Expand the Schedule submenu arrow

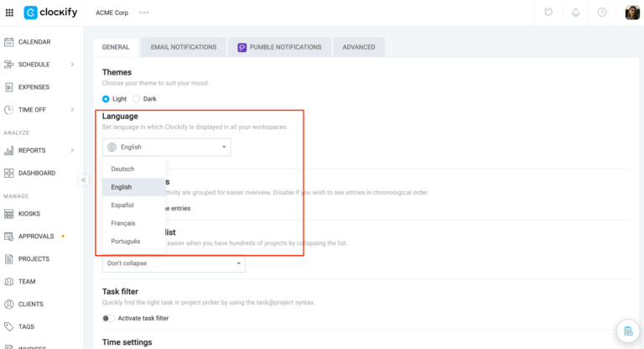(x=72, y=65)
